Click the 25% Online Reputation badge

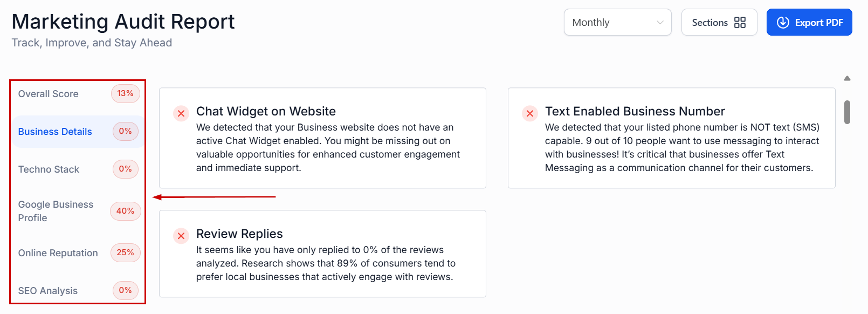(x=125, y=252)
